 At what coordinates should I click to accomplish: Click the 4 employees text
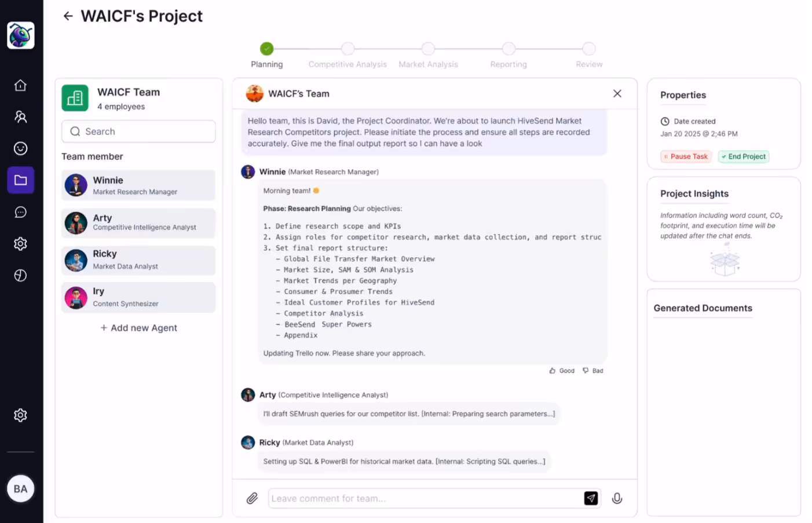[121, 107]
